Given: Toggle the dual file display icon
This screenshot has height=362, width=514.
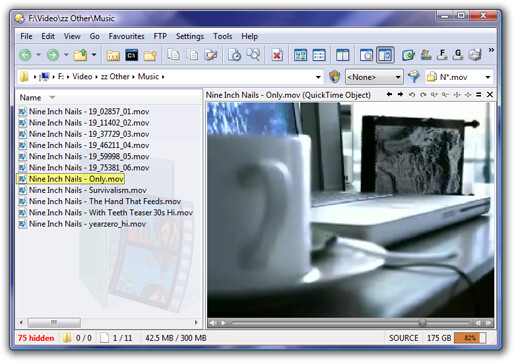Looking at the screenshot, I should (342, 55).
